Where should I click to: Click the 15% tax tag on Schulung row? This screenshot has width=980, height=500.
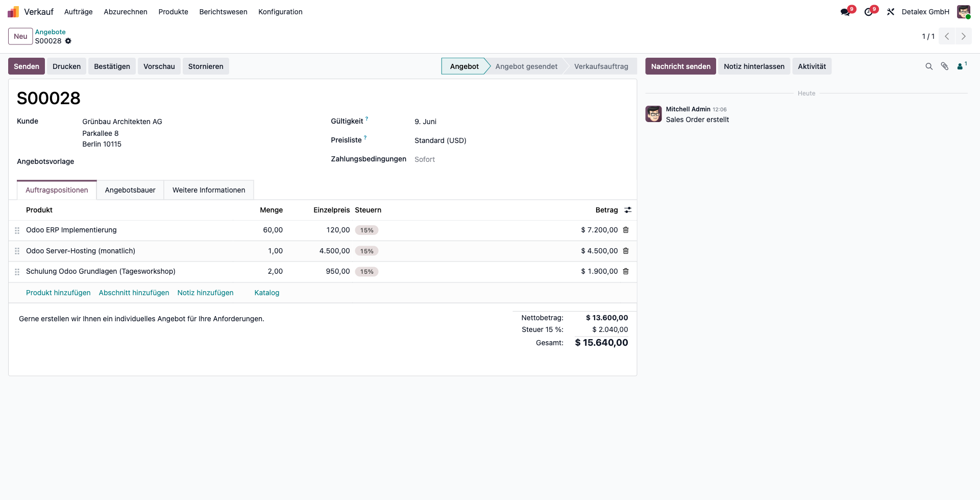(366, 272)
